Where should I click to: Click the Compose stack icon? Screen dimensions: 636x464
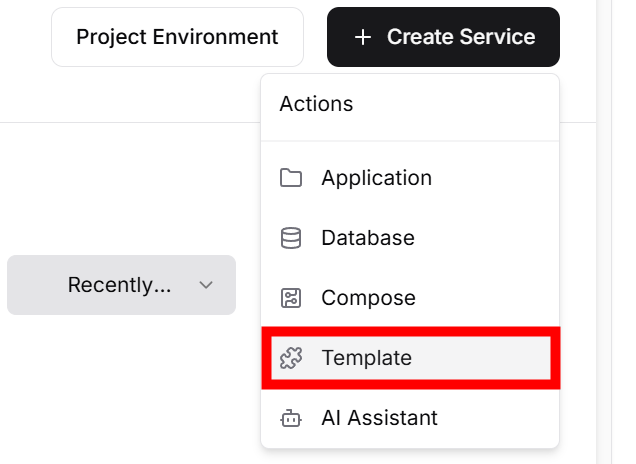[291, 298]
